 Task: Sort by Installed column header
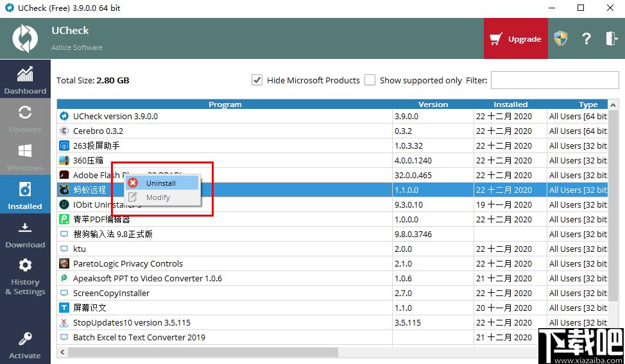[510, 104]
